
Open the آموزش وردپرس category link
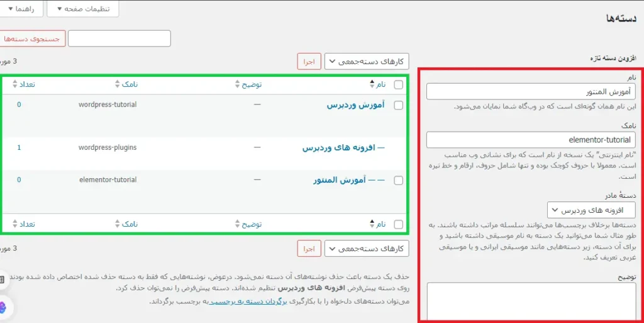click(356, 105)
